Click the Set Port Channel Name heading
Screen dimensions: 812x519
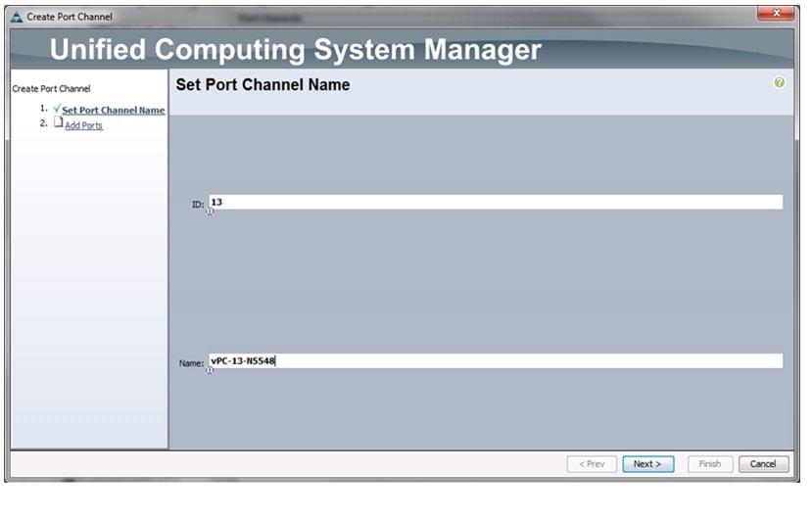click(x=263, y=85)
